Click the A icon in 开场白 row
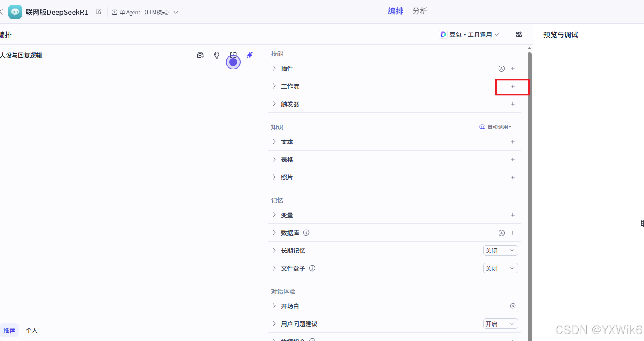This screenshot has height=341, width=644. pyautogui.click(x=513, y=306)
